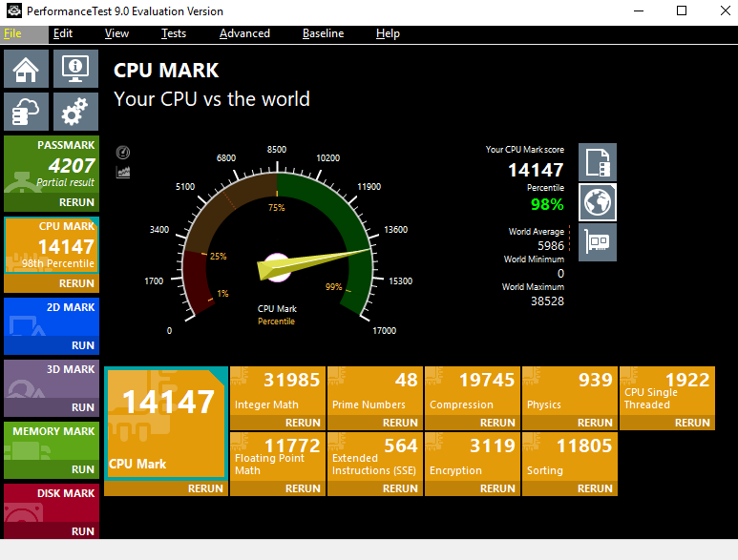Run the 2D Mark test
The height and width of the screenshot is (560, 738).
(x=52, y=345)
